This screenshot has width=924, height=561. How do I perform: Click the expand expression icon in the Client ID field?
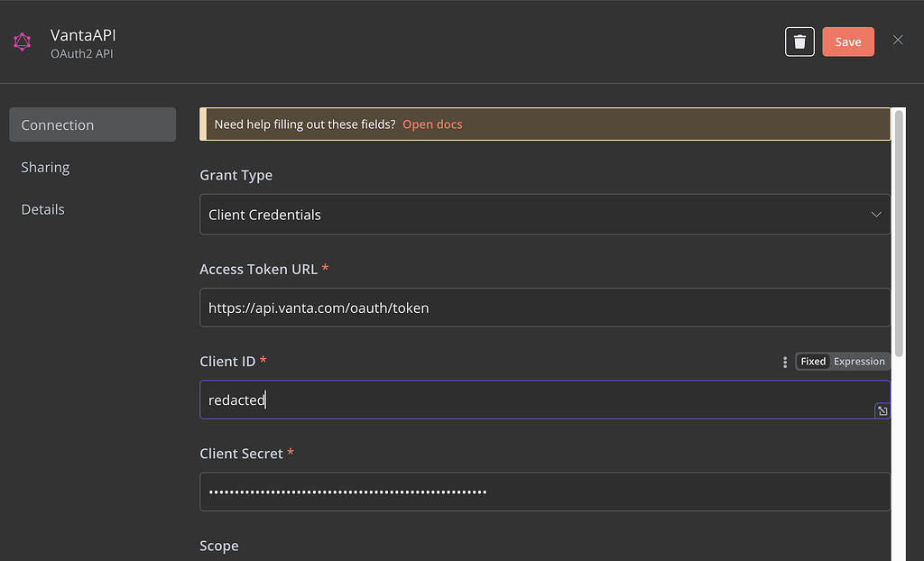point(882,410)
